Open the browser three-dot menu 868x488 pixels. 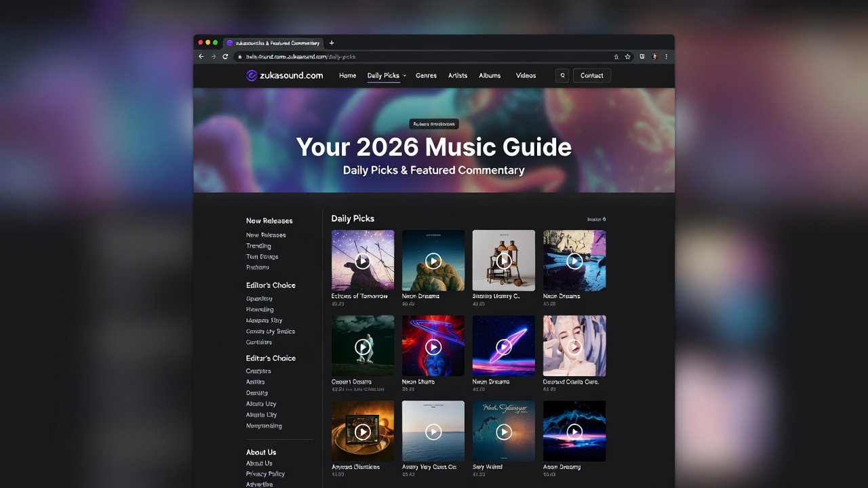coord(667,57)
